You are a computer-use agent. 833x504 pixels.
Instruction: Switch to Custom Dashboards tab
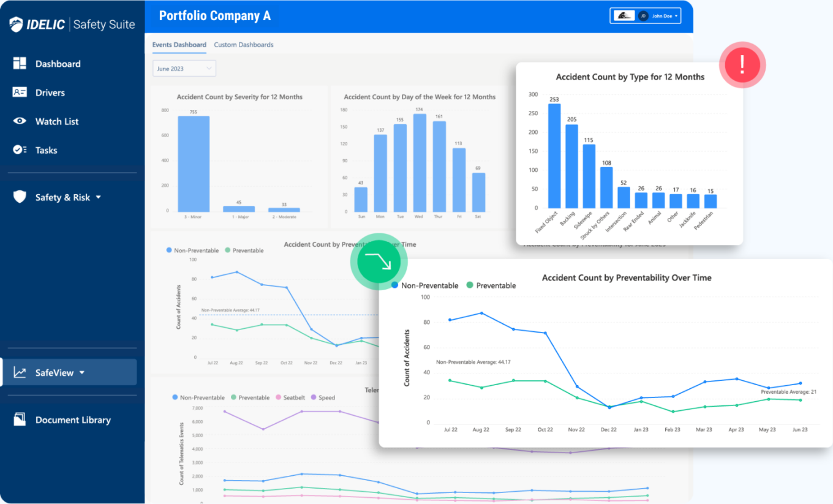pos(244,45)
